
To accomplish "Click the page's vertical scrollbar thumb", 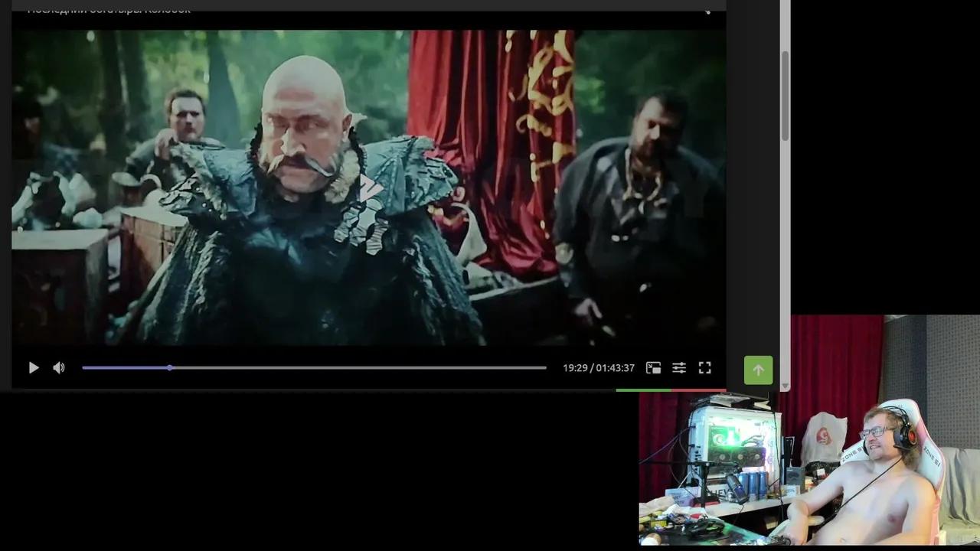I will [785, 96].
